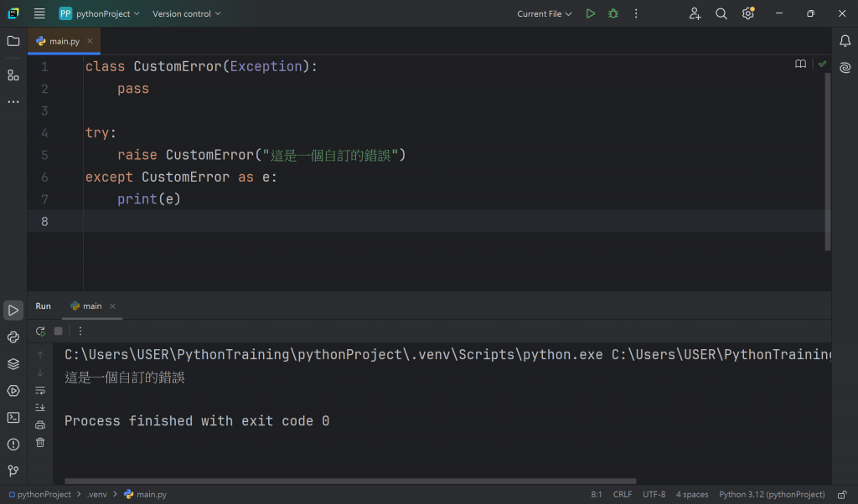The image size is (858, 504).
Task: Click 'Process finished with exit code 0' text
Action: click(x=197, y=421)
